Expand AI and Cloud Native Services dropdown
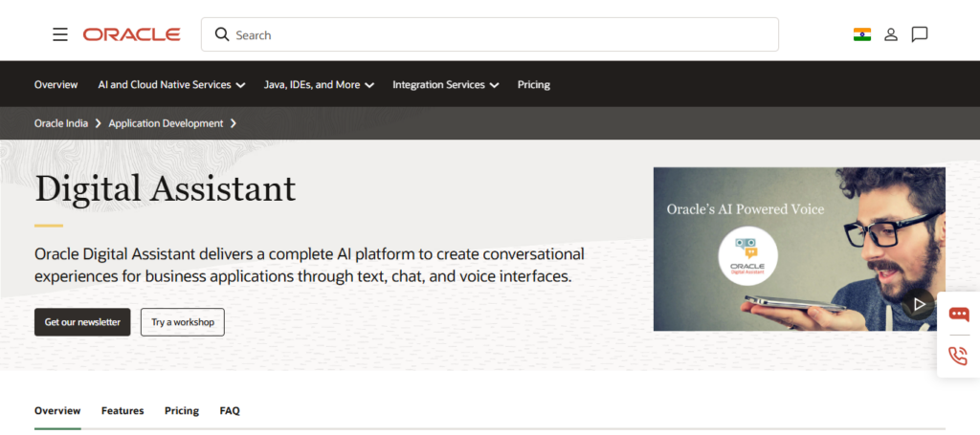 coord(171,84)
